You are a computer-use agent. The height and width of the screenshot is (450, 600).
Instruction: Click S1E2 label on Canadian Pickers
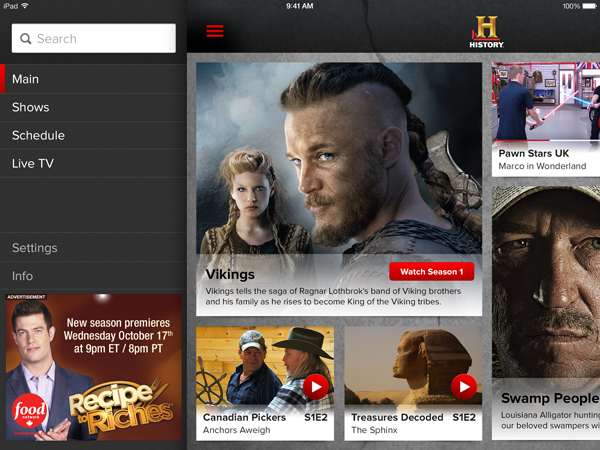click(x=316, y=417)
